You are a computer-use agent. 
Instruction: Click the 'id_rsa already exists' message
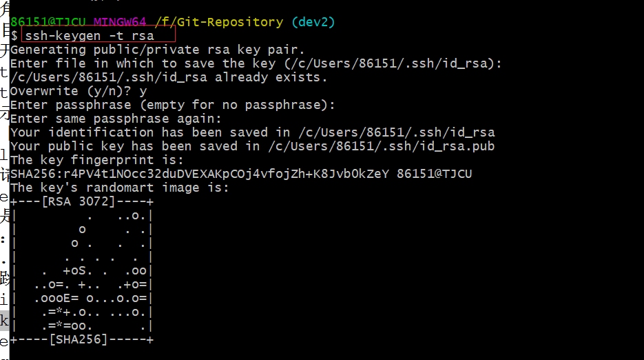(x=169, y=77)
